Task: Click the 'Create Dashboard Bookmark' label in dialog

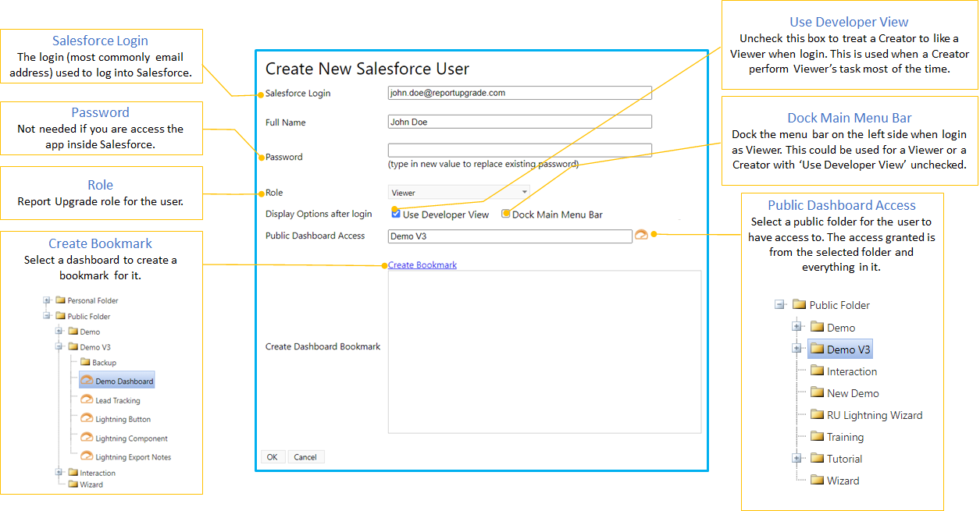Action: 323,346
